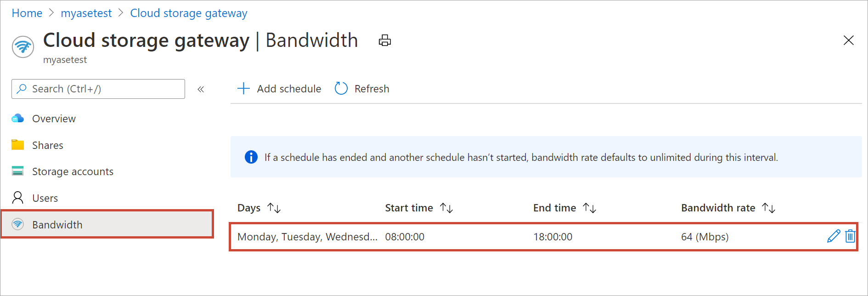Click the blue info icon in the banner
868x296 pixels.
pos(251,157)
